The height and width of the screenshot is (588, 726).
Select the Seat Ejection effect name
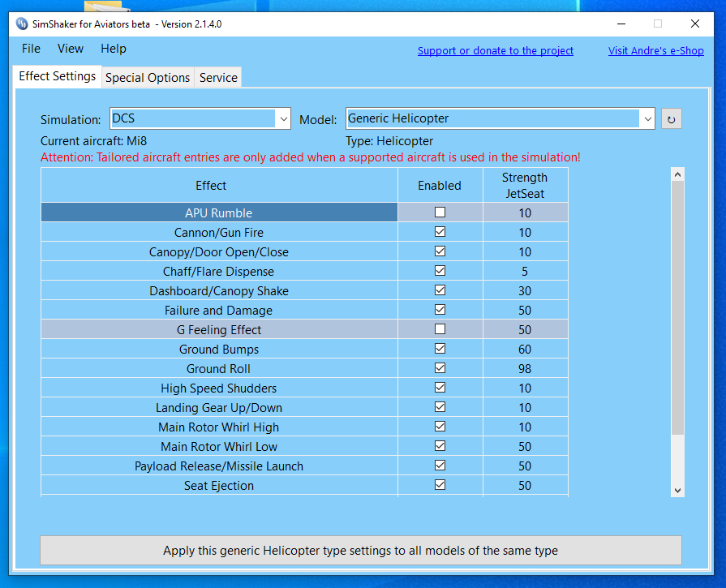(219, 485)
